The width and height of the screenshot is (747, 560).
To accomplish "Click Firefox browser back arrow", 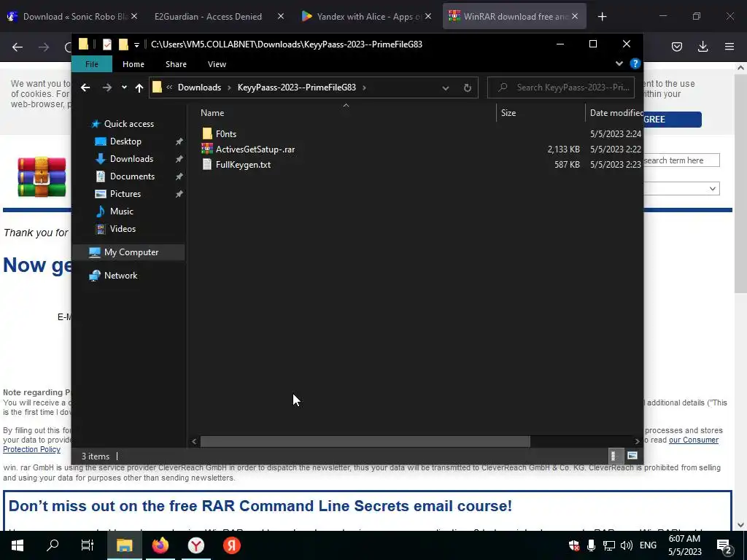I will [x=18, y=47].
